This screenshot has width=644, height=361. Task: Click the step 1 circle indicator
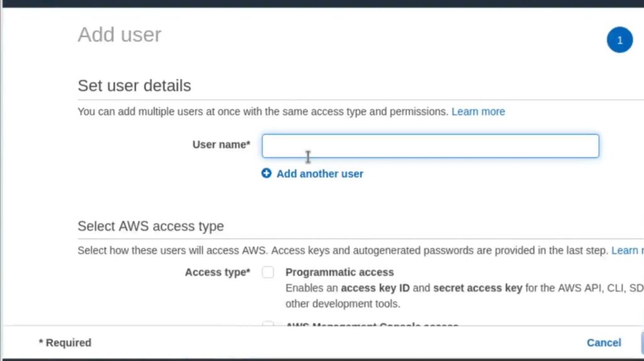(619, 40)
